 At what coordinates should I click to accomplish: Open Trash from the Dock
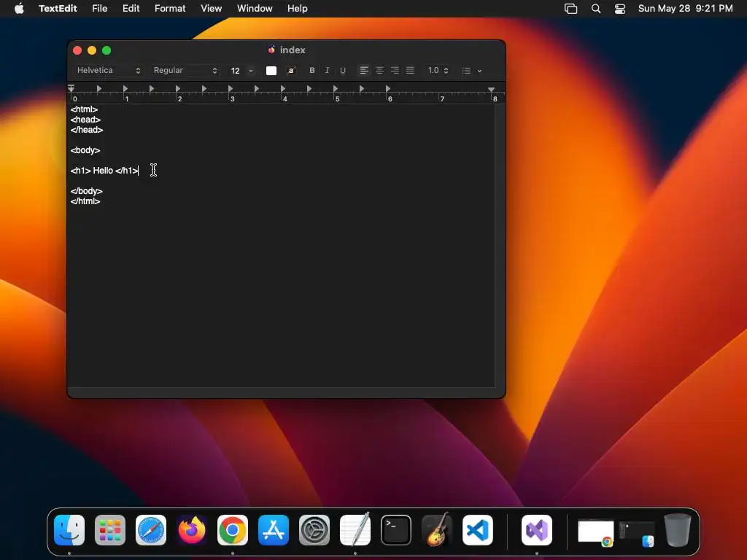pos(678,529)
